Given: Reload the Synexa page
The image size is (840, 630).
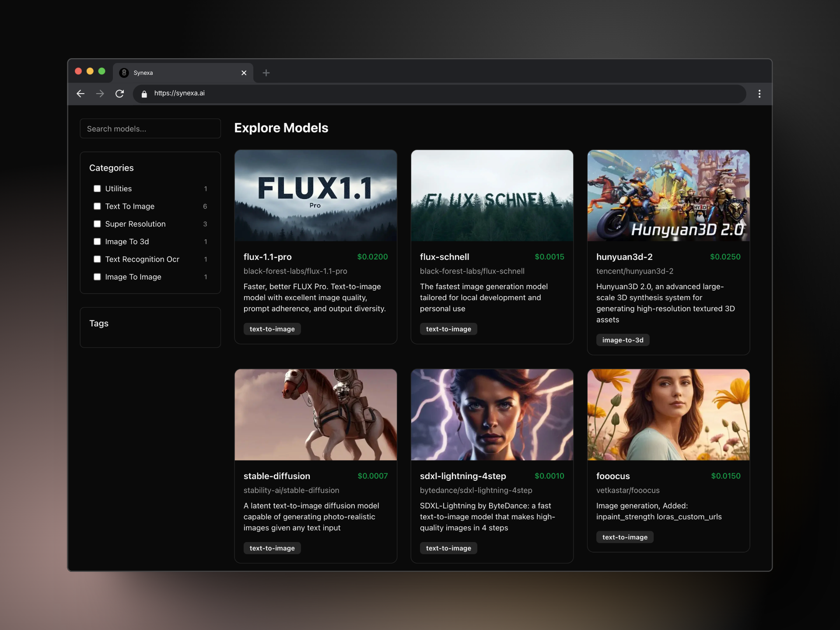Looking at the screenshot, I should pos(119,94).
